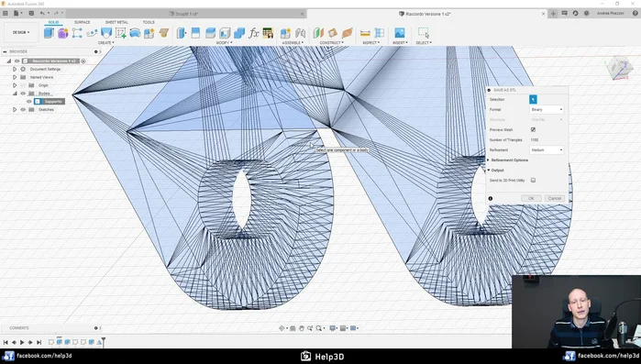
Task: Click the Undo arrow
Action: click(42, 13)
